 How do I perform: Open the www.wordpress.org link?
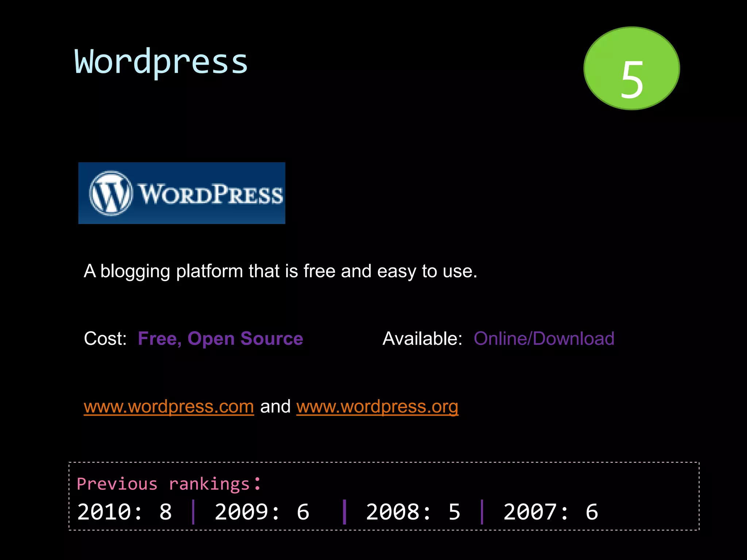click(377, 407)
